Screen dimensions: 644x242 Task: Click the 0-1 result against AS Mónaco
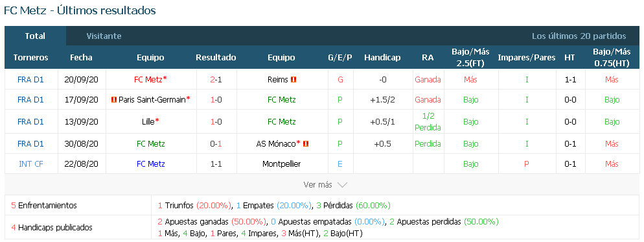(x=216, y=143)
